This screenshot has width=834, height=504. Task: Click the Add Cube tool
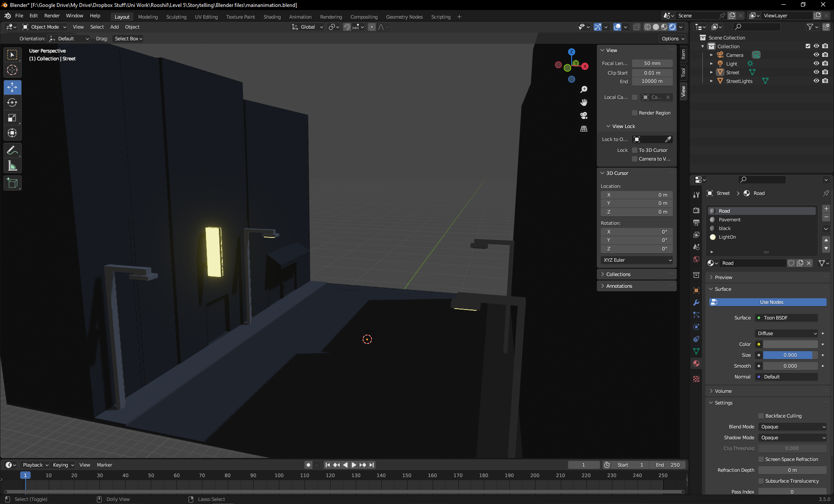pos(12,183)
